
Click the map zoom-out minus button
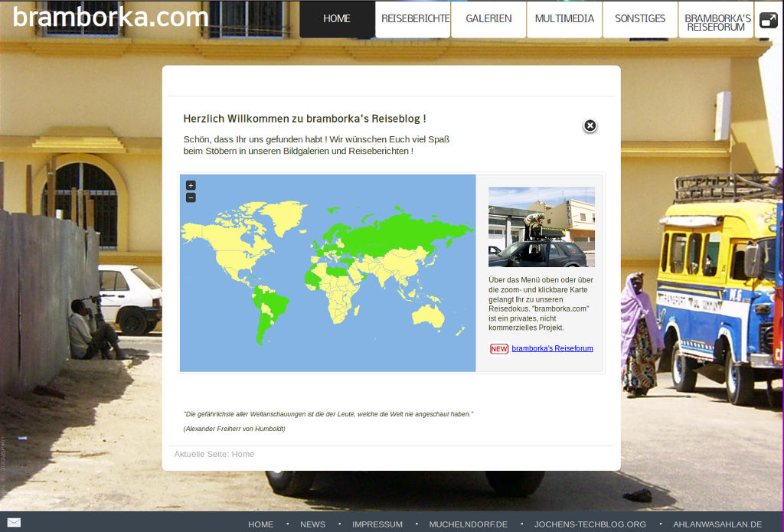(191, 197)
